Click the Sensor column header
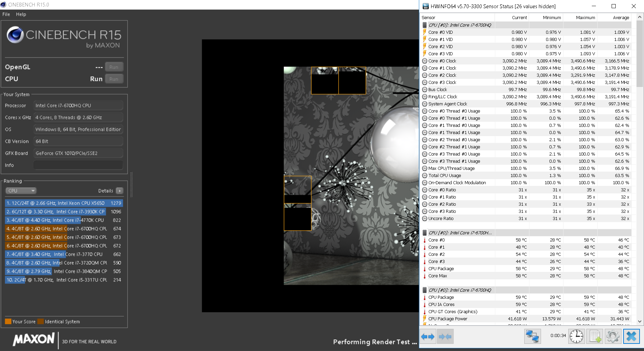The image size is (644, 351). (x=457, y=17)
